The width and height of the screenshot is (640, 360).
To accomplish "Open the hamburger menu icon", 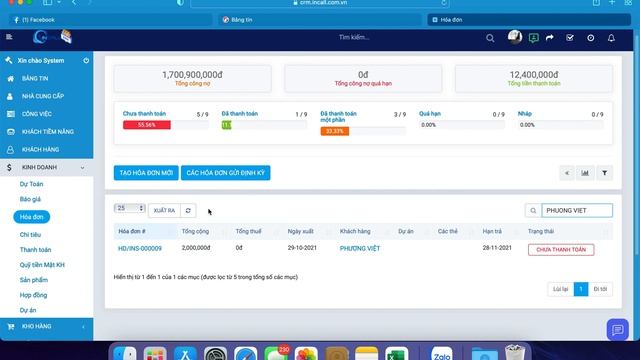I will [9, 37].
